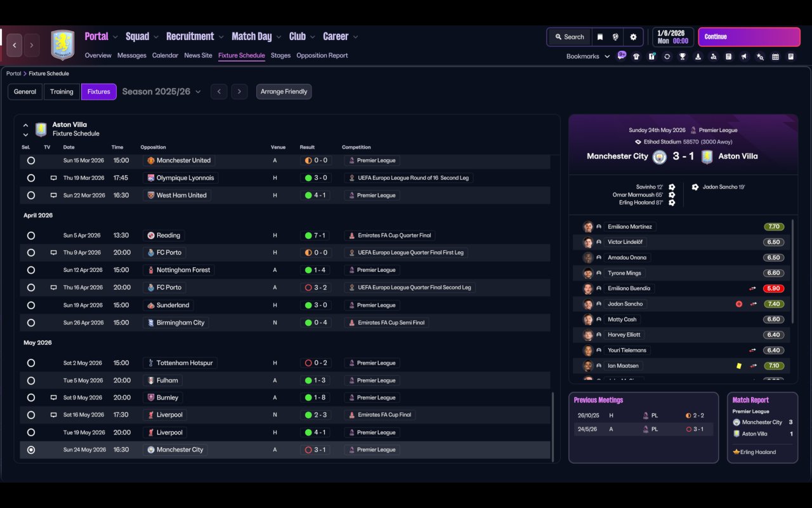Open the General schedule view
Viewport: 812px width, 508px height.
[x=25, y=91]
